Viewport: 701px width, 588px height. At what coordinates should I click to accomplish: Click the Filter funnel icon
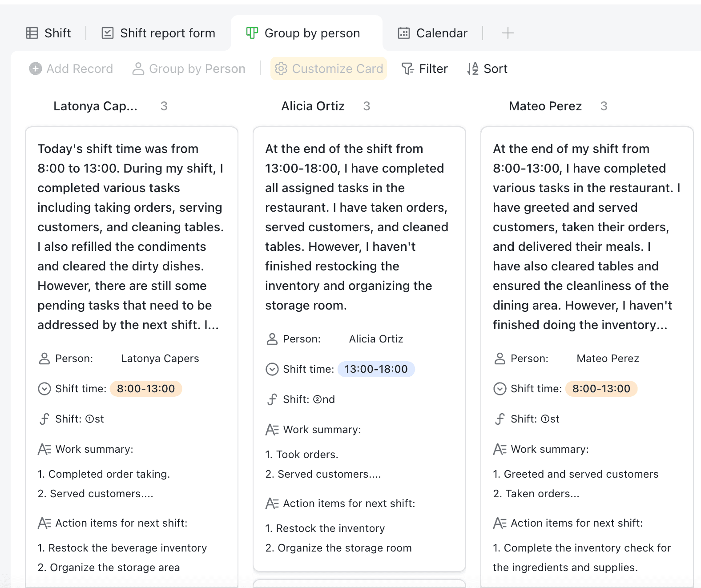pos(407,68)
